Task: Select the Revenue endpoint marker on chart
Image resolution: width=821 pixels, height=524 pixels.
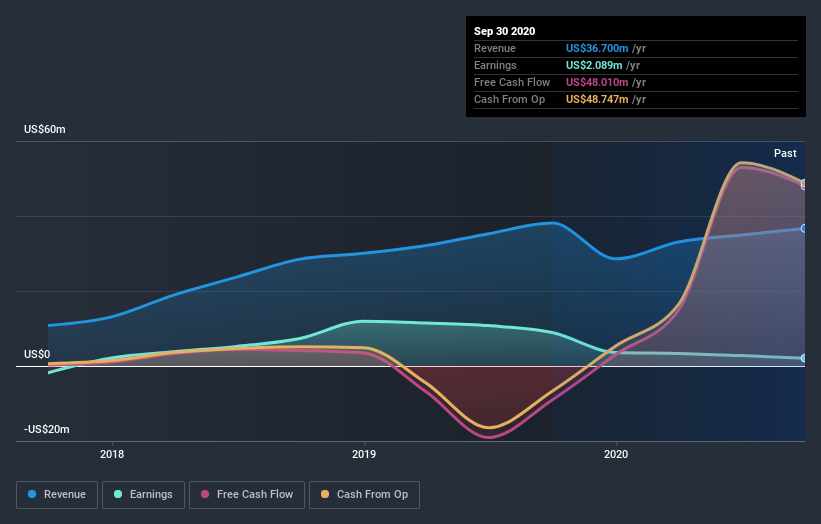Action: pyautogui.click(x=804, y=229)
